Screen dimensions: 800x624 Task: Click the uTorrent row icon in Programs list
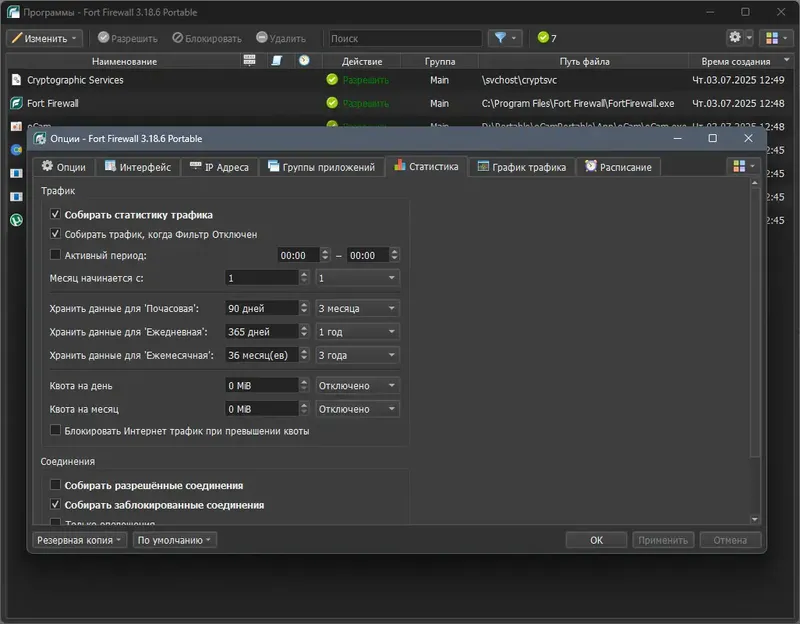click(16, 220)
